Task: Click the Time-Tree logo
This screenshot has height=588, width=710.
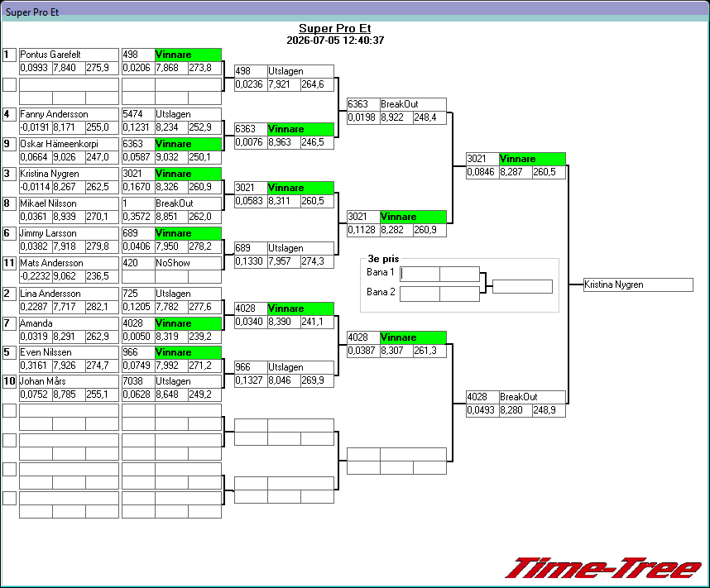Action: pyautogui.click(x=603, y=567)
